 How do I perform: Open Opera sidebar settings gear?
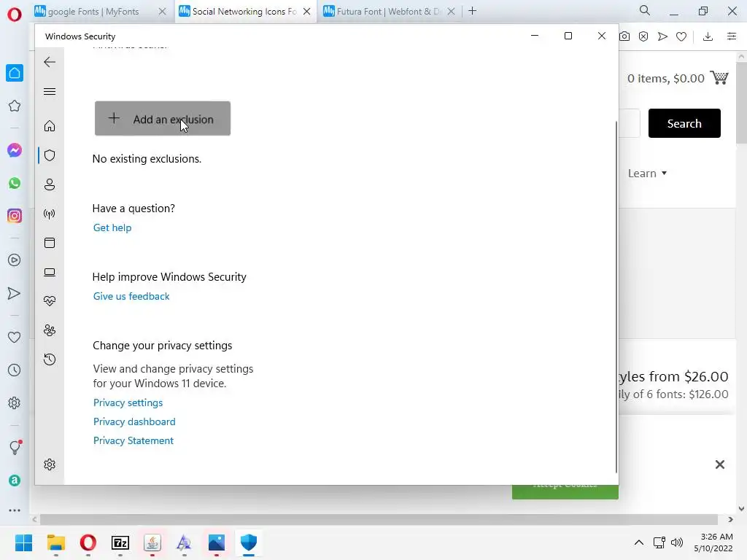15,402
